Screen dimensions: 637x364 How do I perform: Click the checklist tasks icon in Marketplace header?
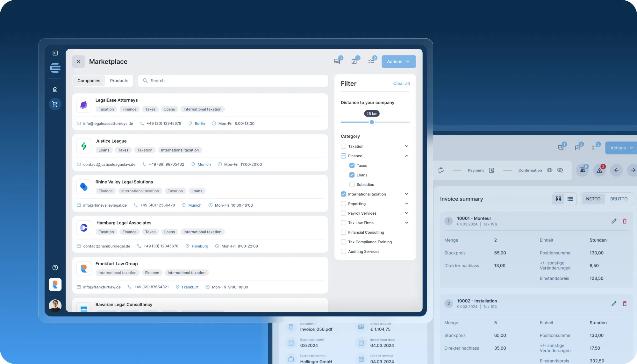pyautogui.click(x=371, y=61)
